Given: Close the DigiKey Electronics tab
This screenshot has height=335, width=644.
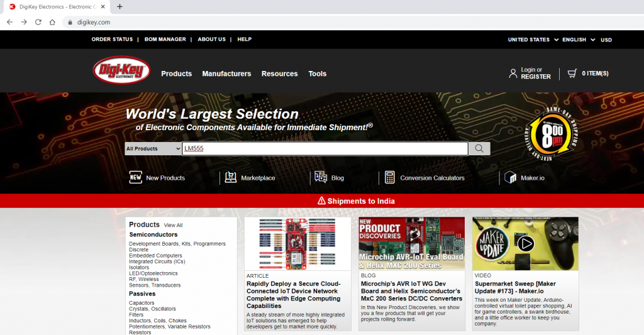Looking at the screenshot, I should point(103,6).
